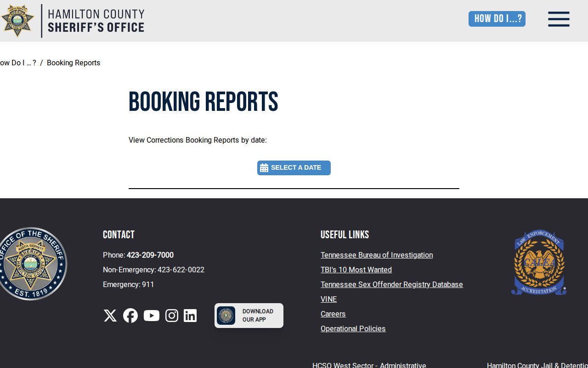This screenshot has height=368, width=588.
Task: Open TBI's 10 Most Wanted link
Action: 356,270
